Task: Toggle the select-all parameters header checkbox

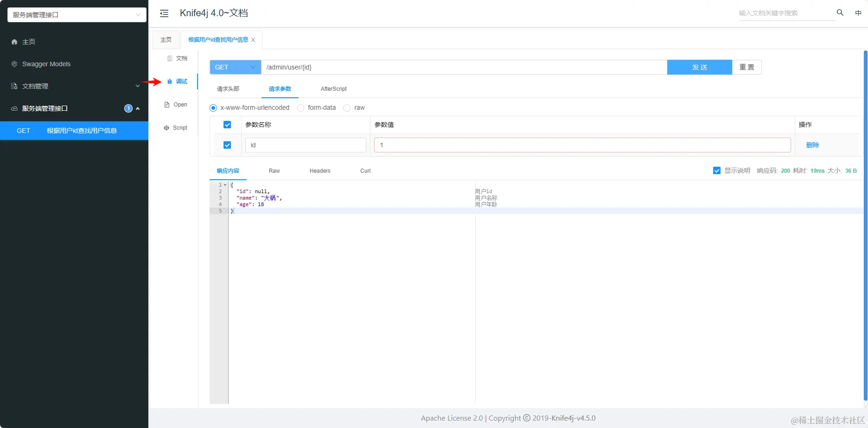Action: pos(227,125)
